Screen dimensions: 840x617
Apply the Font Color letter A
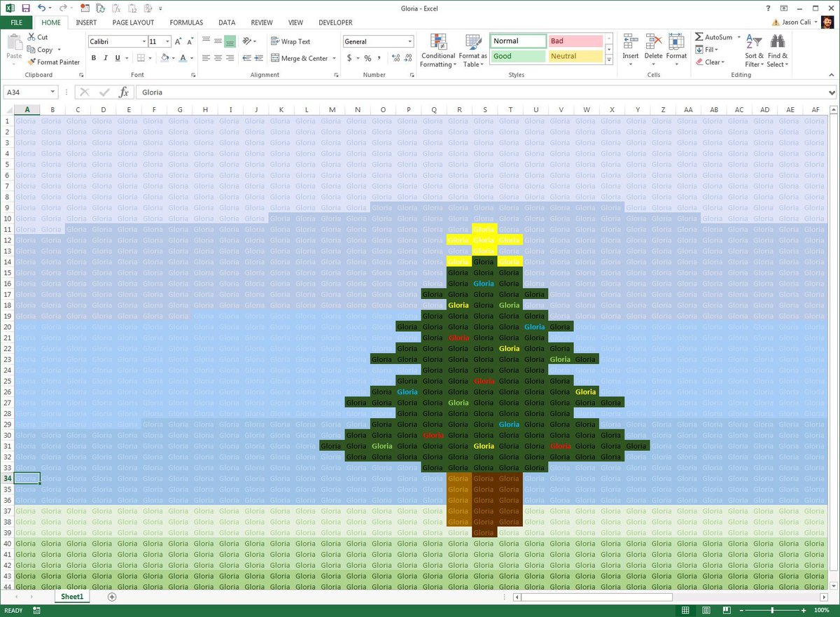coord(183,58)
